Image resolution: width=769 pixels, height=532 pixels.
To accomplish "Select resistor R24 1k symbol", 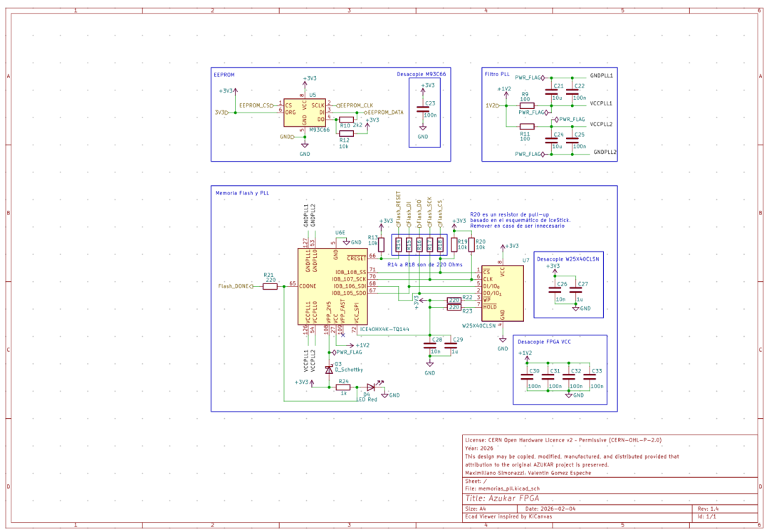I will pos(343,387).
